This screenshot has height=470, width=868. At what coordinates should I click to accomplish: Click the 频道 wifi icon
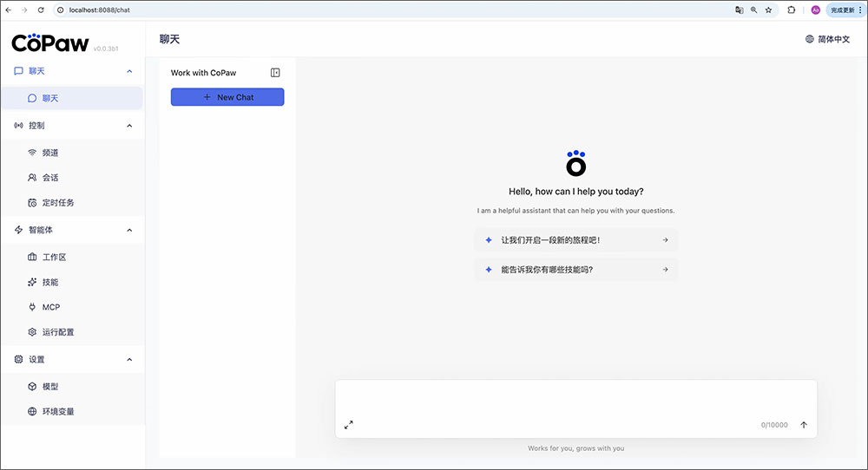32,153
